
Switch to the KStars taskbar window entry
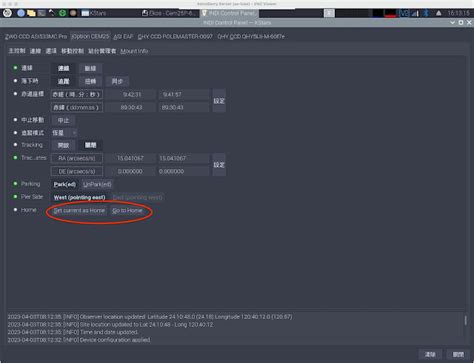point(94,13)
